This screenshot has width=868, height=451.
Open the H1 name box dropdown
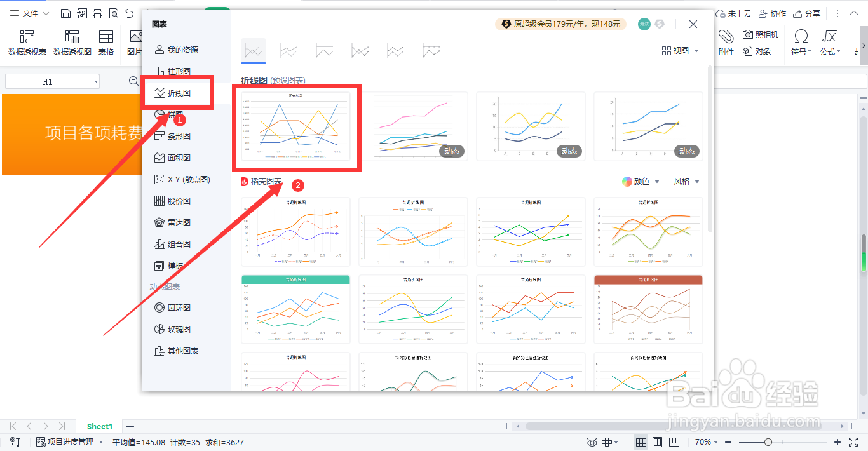[x=96, y=81]
